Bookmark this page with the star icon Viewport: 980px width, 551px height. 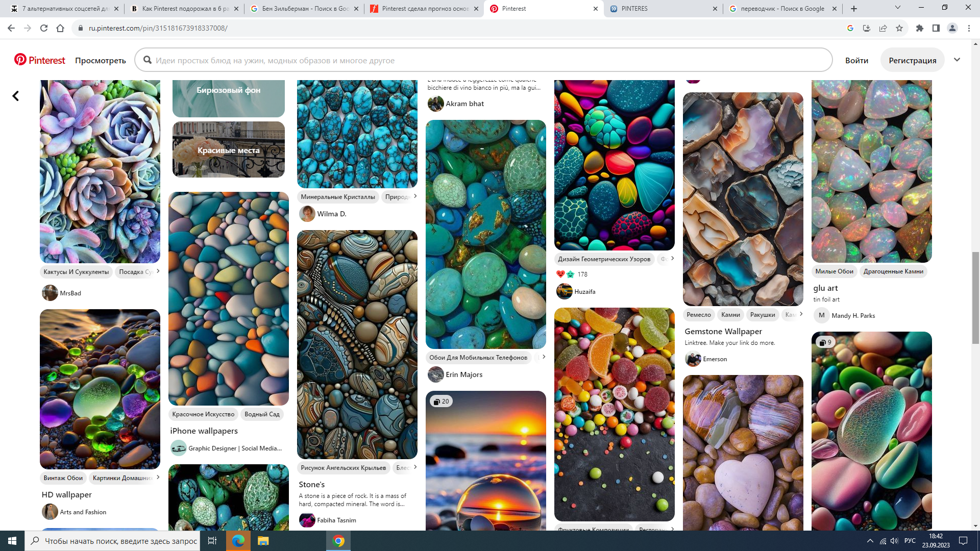899,28
